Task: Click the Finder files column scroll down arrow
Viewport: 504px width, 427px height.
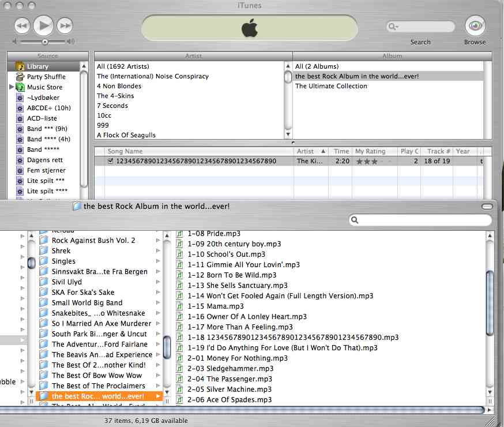Action: pyautogui.click(x=490, y=392)
